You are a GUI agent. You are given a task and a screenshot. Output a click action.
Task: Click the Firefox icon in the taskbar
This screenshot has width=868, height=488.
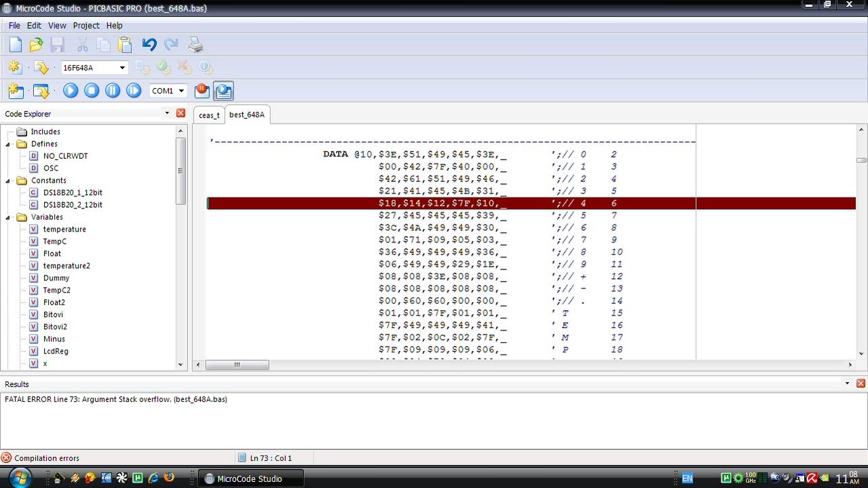click(169, 478)
